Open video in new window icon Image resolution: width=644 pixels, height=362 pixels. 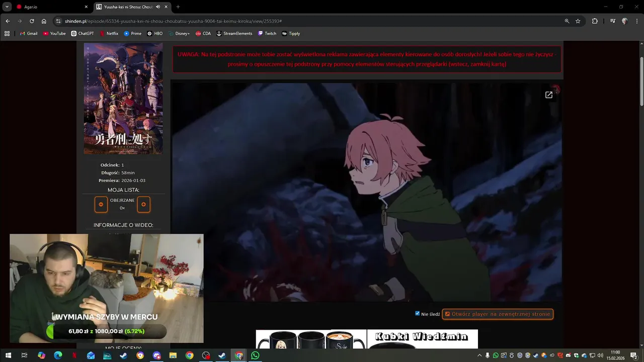[x=549, y=95]
